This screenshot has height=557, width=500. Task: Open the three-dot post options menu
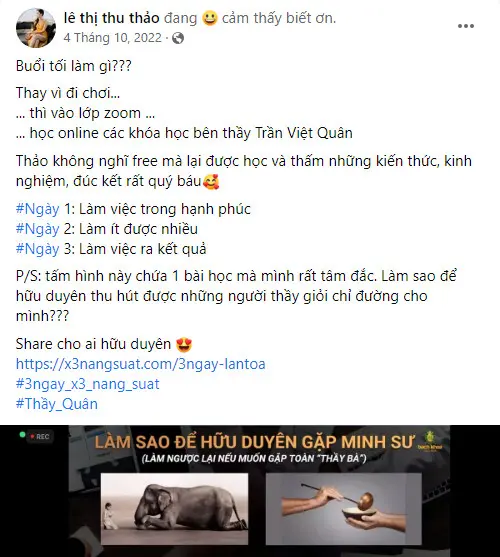tap(466, 26)
